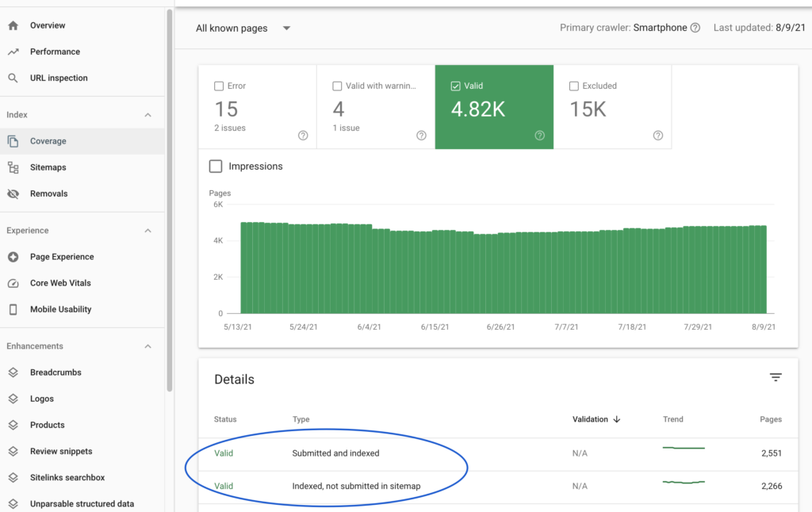The width and height of the screenshot is (812, 512).
Task: Click the filter icon in Details panel
Action: tap(776, 377)
